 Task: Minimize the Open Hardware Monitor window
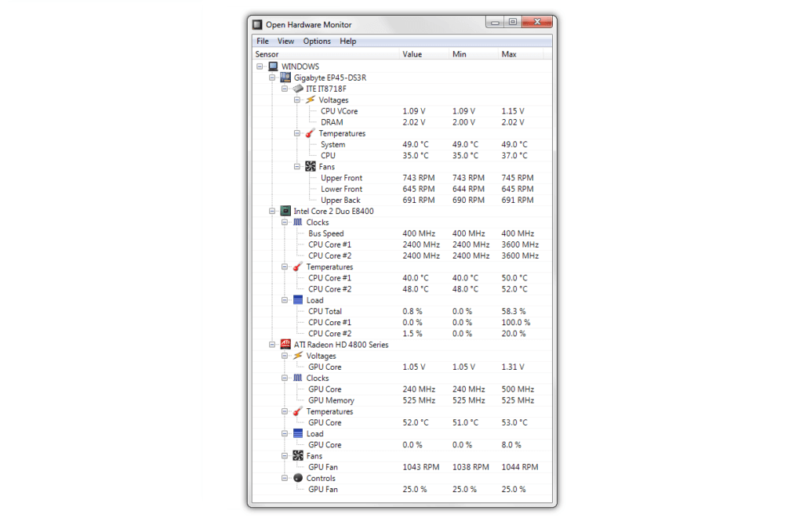(495, 22)
